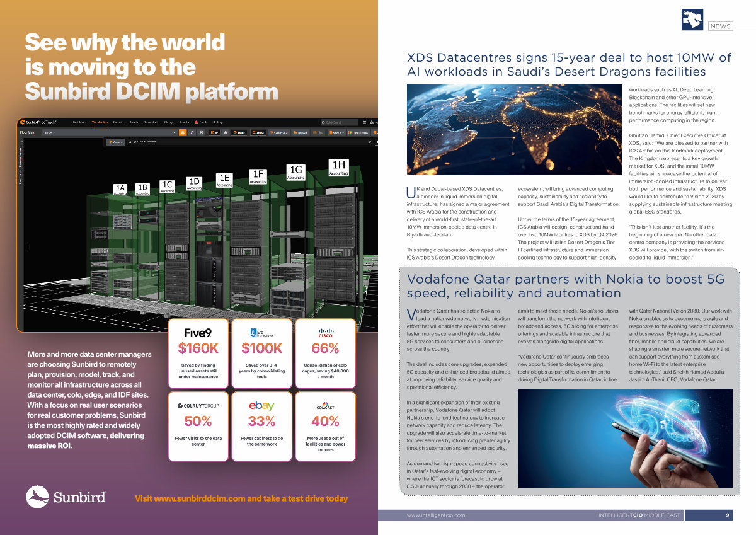
Task: Click the page number 9
Action: pos(727,515)
